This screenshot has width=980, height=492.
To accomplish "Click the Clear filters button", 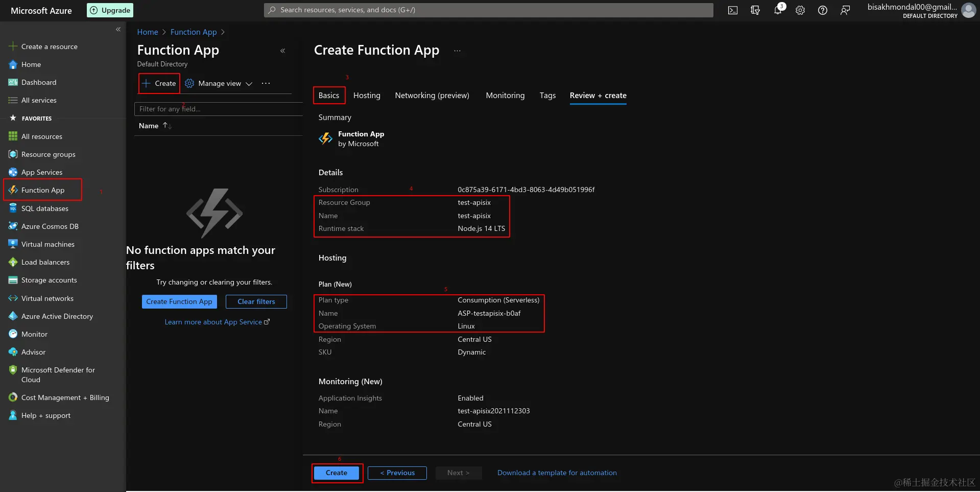I will coord(256,301).
